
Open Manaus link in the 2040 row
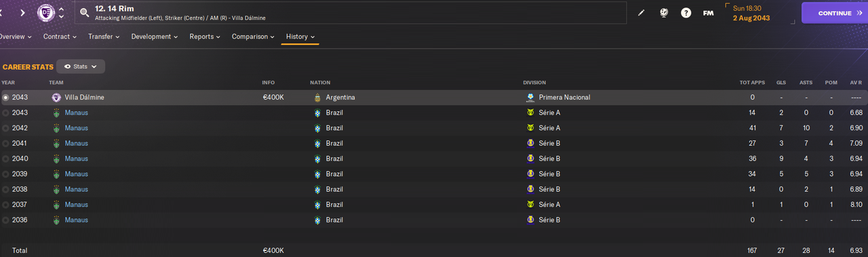click(76, 159)
